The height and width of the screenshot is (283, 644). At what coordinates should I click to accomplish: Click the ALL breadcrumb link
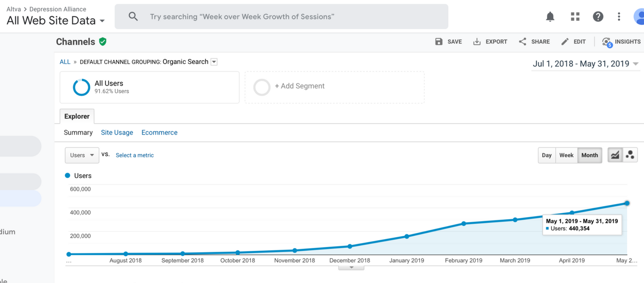click(x=65, y=62)
